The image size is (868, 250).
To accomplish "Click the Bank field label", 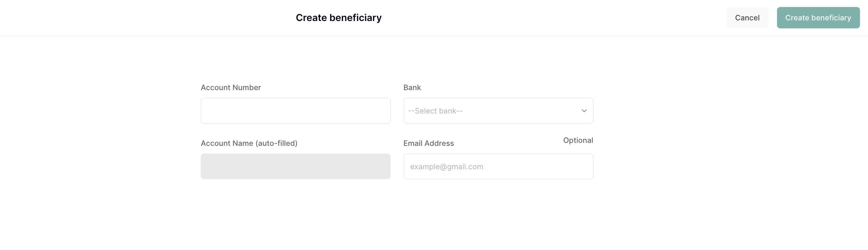I will pyautogui.click(x=412, y=87).
